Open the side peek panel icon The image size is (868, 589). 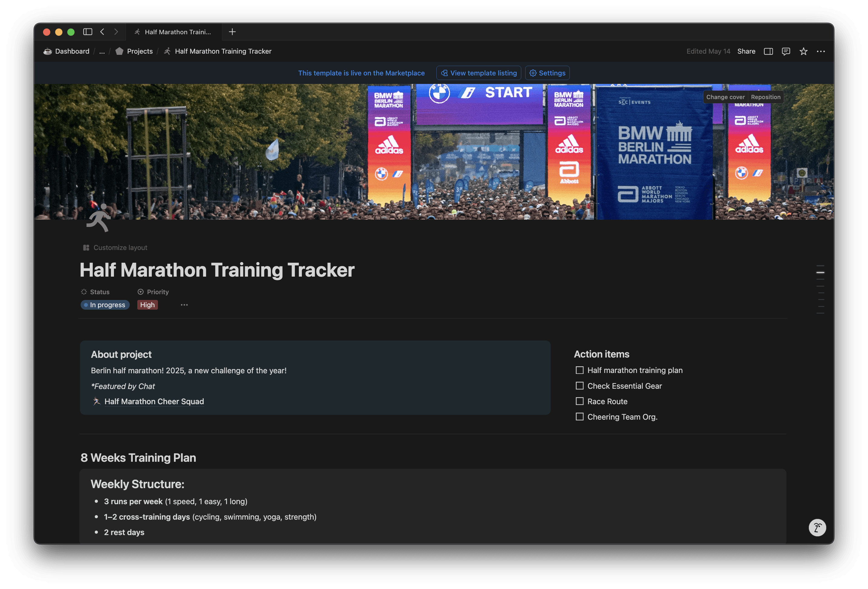click(x=768, y=51)
